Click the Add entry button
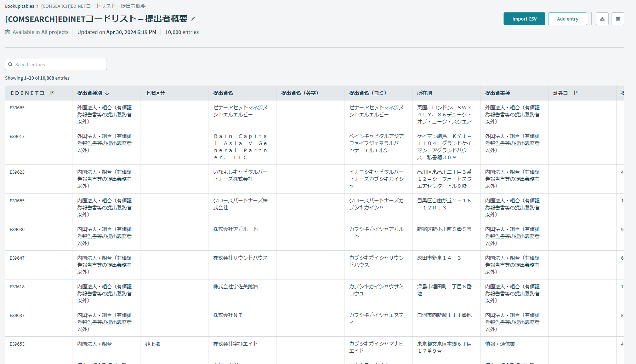636x364 pixels. point(568,19)
